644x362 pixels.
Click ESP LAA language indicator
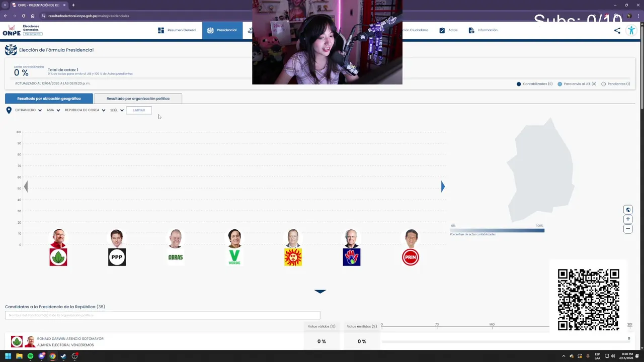pos(597,356)
